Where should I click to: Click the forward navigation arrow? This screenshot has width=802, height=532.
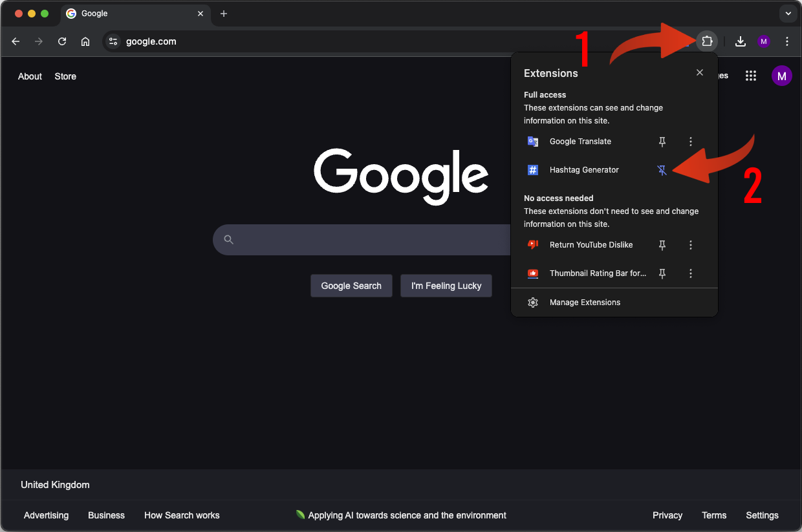tap(39, 41)
